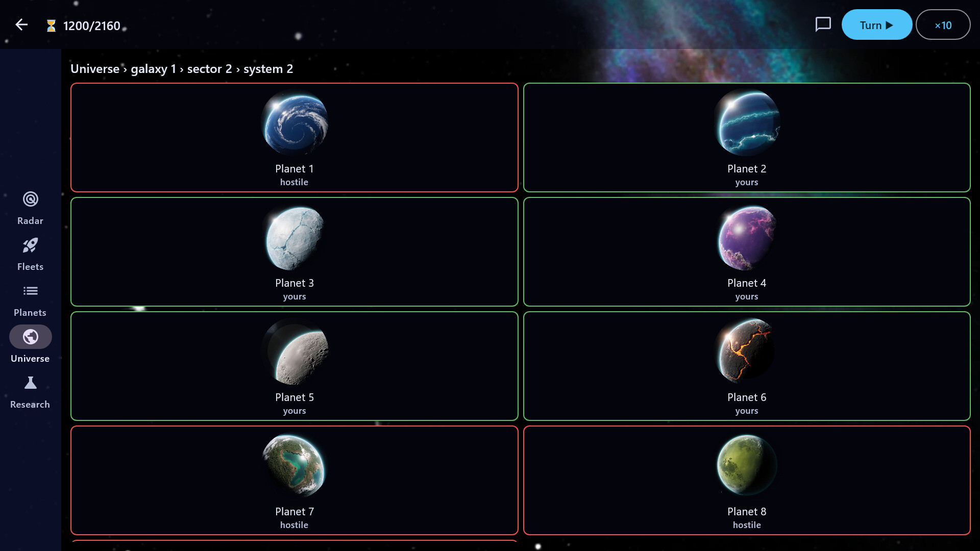Click system 2 in breadcrumb

(x=268, y=69)
